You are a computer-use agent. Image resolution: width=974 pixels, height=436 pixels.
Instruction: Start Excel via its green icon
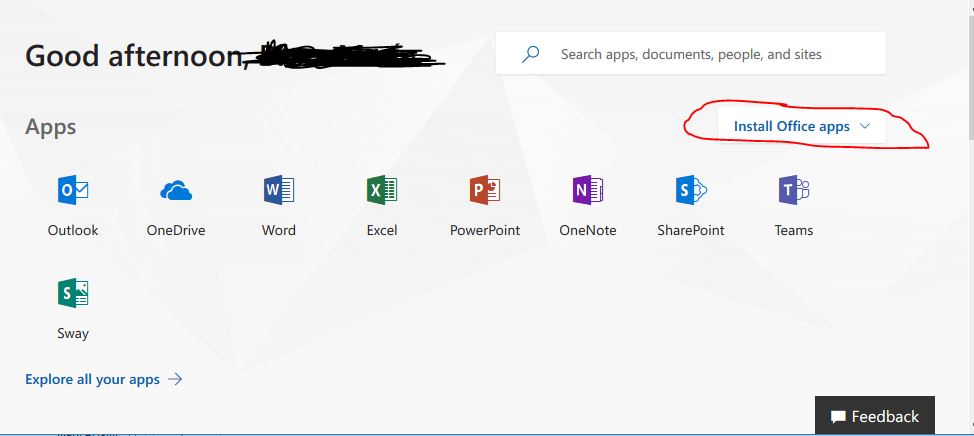(382, 190)
